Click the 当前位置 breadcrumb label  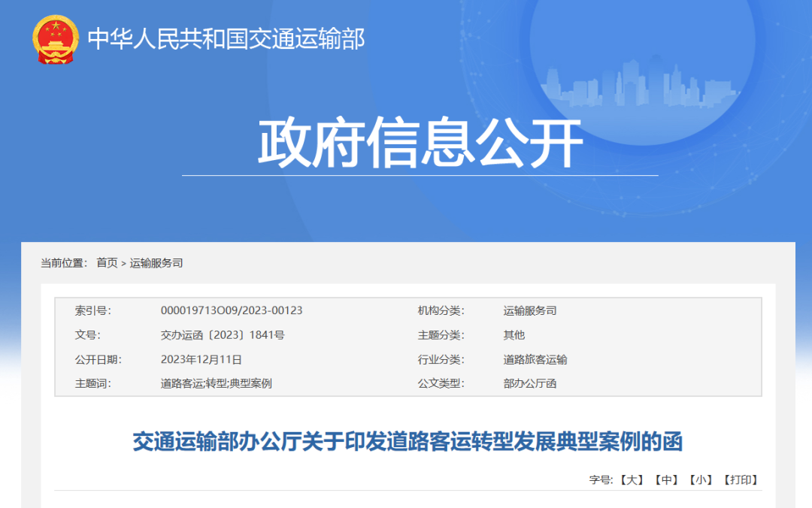click(x=64, y=263)
